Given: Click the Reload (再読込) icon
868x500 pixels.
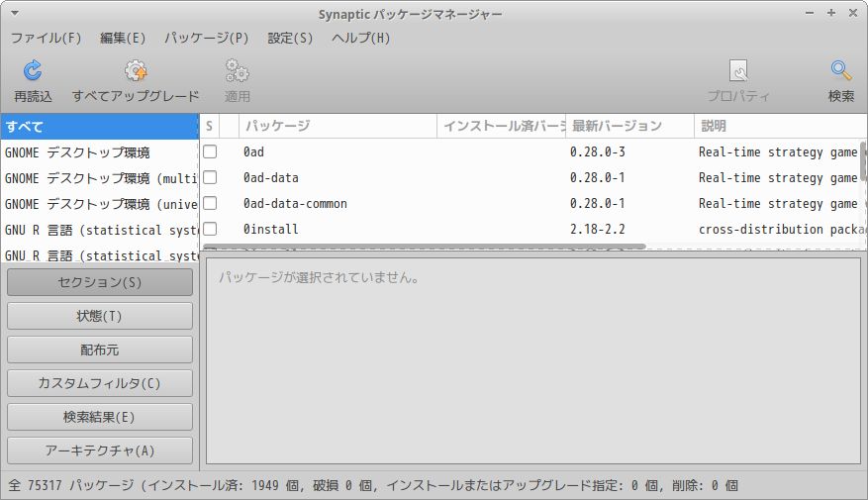Looking at the screenshot, I should coord(33,71).
